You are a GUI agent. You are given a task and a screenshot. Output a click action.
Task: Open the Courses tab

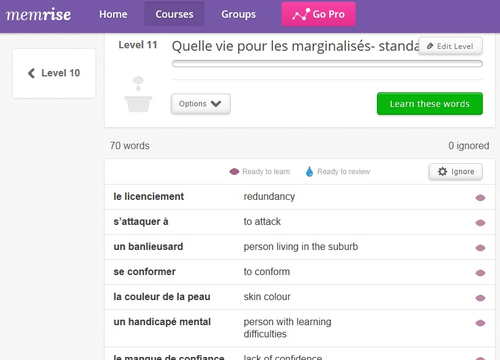pos(174,14)
